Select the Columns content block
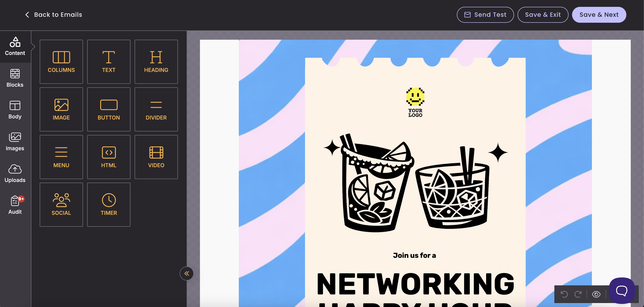The image size is (644, 307). (61, 62)
